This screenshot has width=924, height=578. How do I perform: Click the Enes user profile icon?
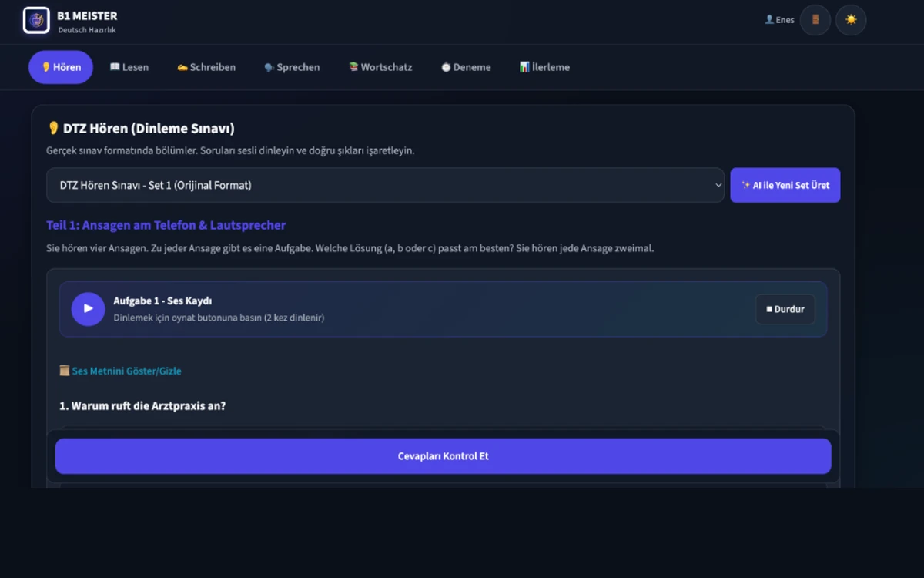[769, 20]
